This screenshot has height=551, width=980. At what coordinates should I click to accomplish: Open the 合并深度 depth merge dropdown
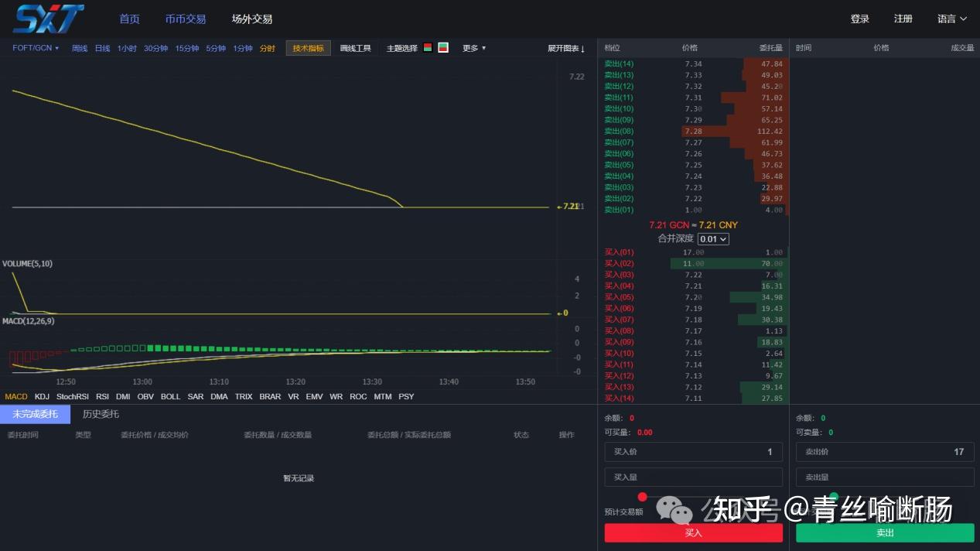coord(712,239)
